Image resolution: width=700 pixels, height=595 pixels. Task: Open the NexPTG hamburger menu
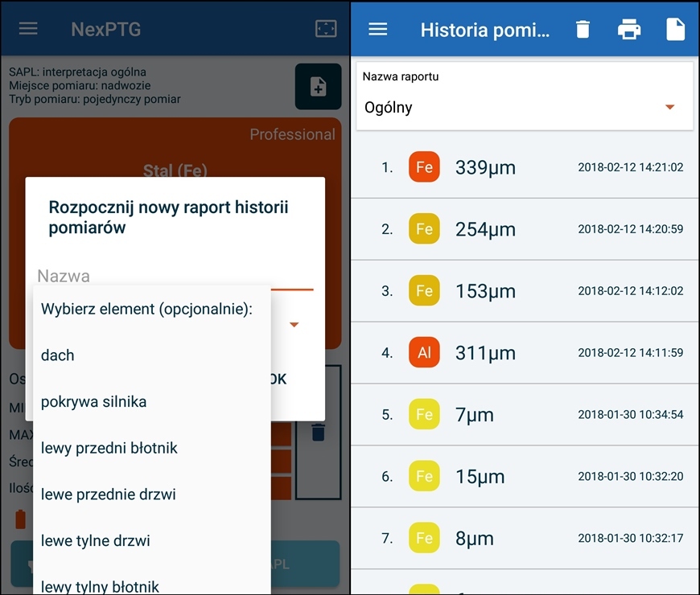[x=28, y=29]
